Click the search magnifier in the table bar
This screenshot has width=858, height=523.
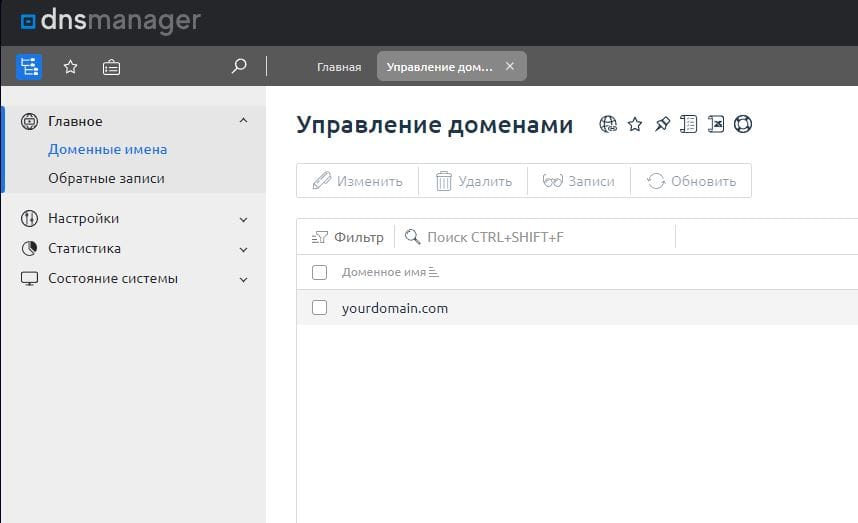(x=413, y=237)
